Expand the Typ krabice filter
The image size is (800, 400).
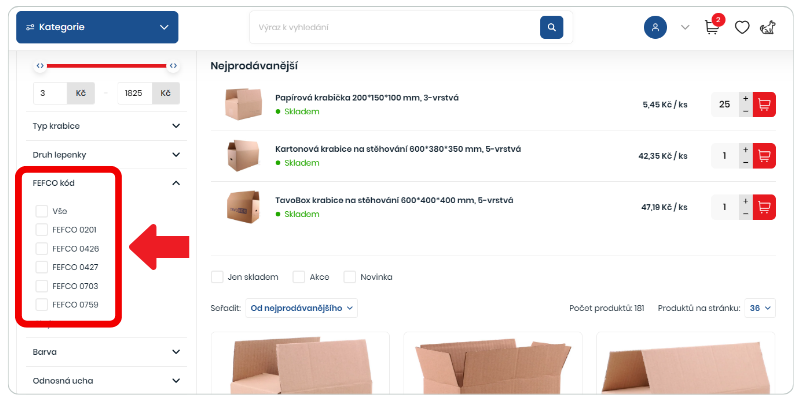tap(107, 126)
